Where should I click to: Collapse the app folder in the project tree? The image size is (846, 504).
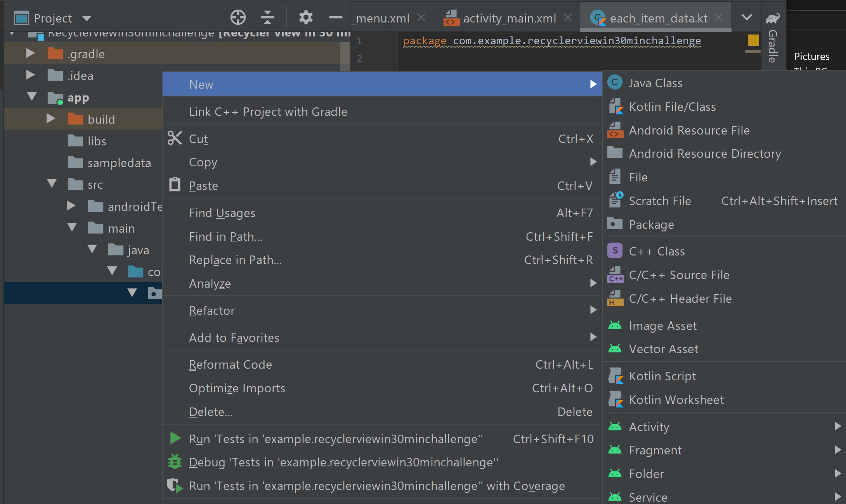click(32, 97)
